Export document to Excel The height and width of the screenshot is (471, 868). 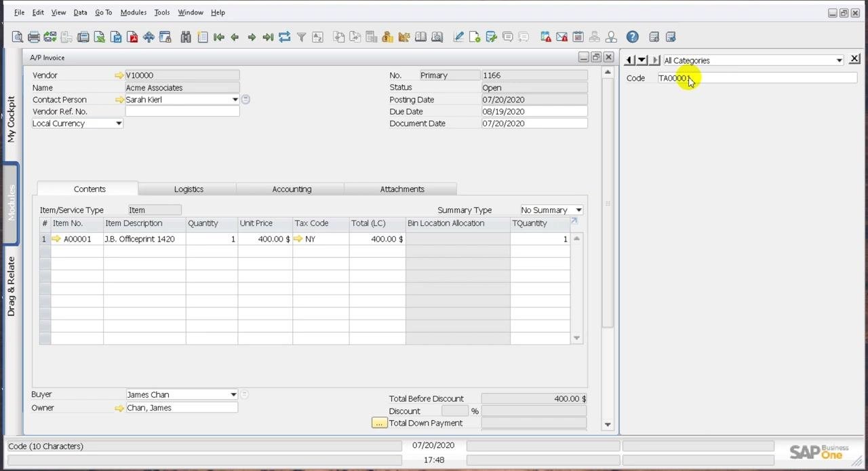[x=100, y=37]
